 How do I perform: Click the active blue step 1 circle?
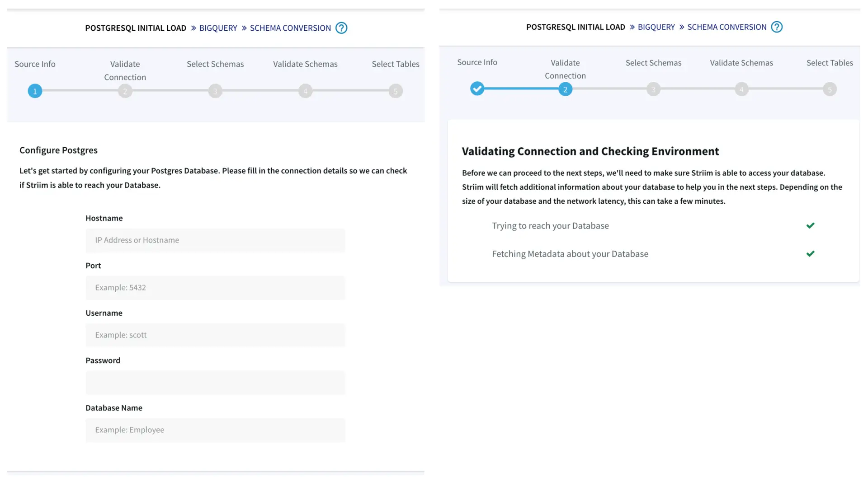pos(35,91)
